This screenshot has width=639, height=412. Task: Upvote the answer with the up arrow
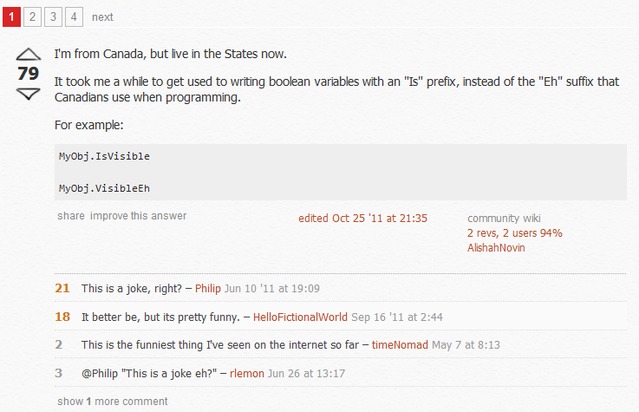[29, 53]
